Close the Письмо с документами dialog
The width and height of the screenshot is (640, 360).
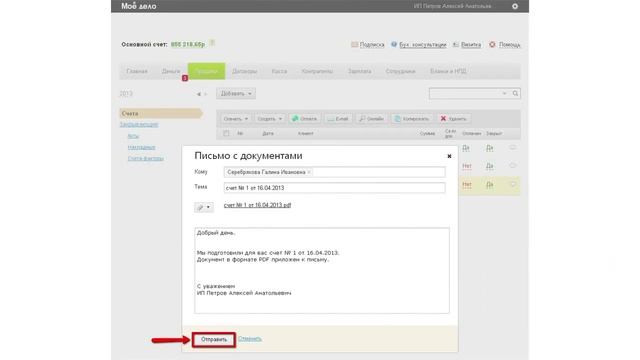point(449,156)
